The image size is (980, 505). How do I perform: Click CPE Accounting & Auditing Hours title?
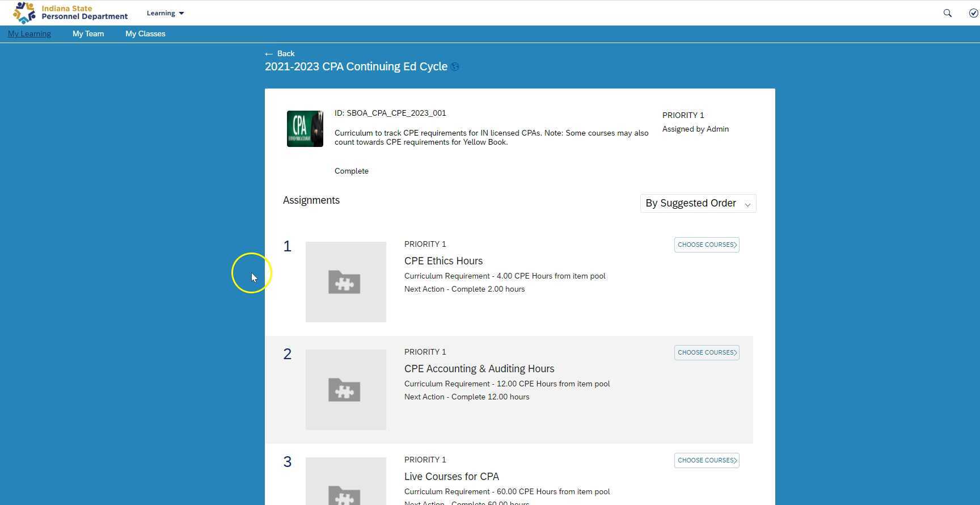(479, 369)
